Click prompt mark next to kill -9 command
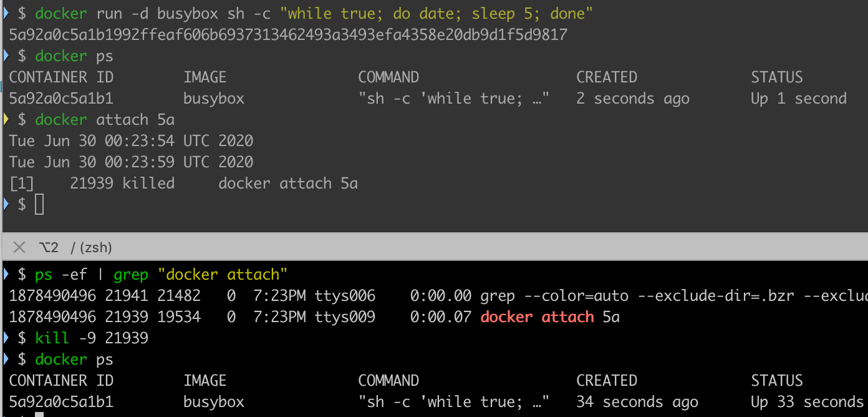Screen dimensions: 868x417 (x=6, y=338)
